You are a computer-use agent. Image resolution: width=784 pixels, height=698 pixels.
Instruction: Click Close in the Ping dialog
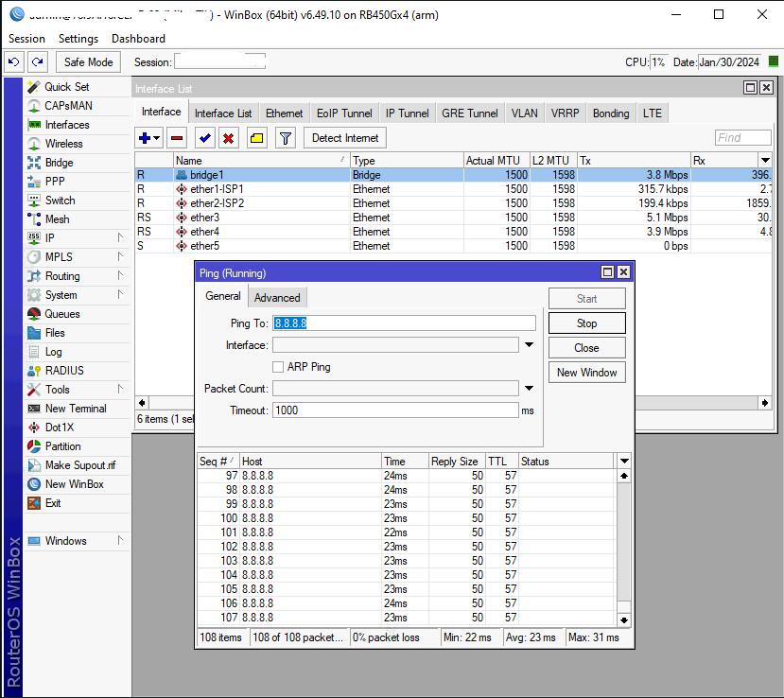(x=586, y=348)
